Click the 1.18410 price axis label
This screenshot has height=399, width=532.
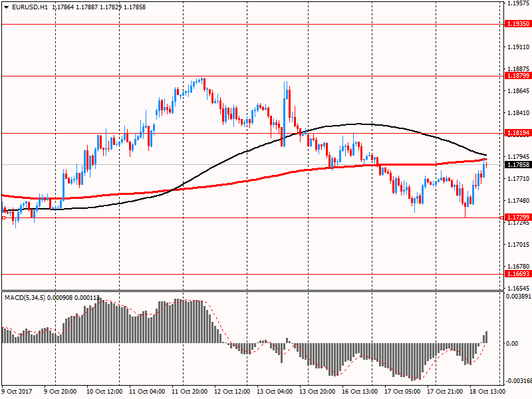tap(519, 113)
